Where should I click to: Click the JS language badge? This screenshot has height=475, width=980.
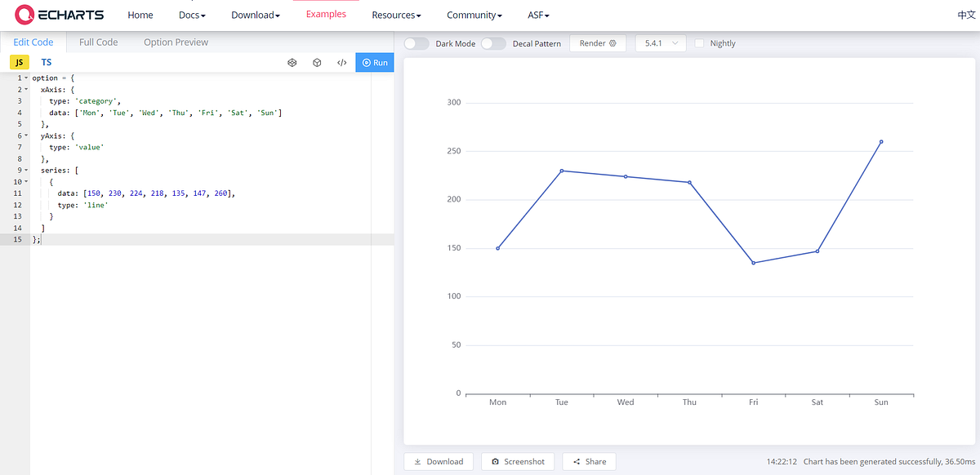click(x=19, y=61)
